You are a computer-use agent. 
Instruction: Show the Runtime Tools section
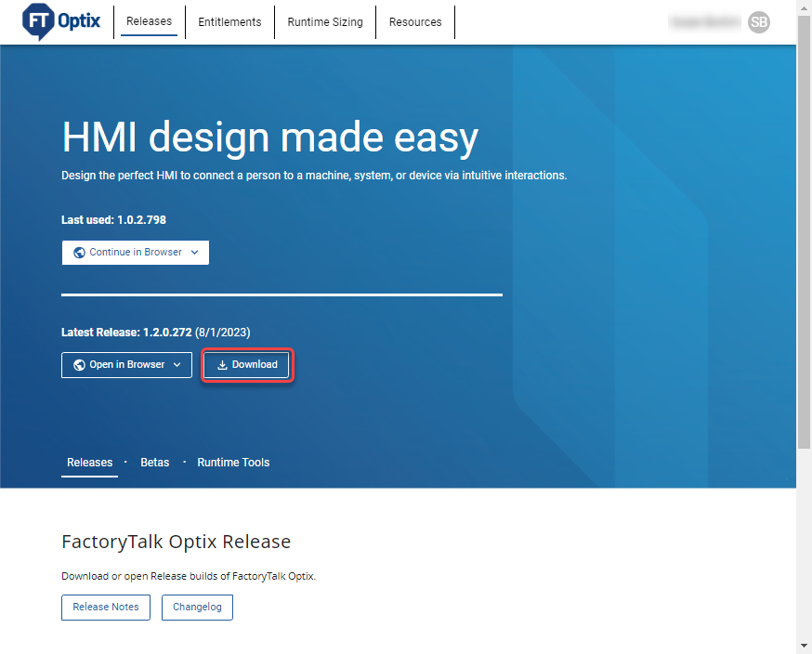point(233,463)
